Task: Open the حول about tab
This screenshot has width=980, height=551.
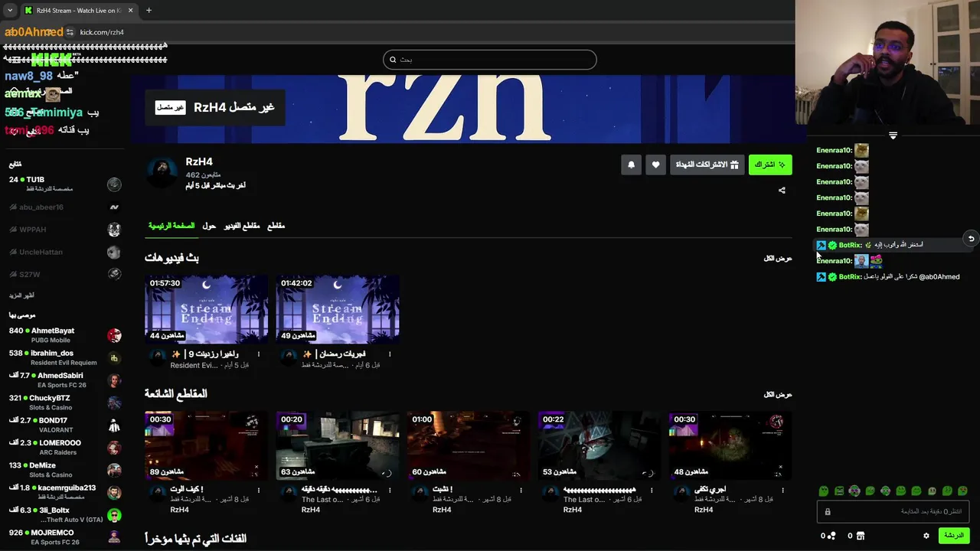Action: [209, 226]
